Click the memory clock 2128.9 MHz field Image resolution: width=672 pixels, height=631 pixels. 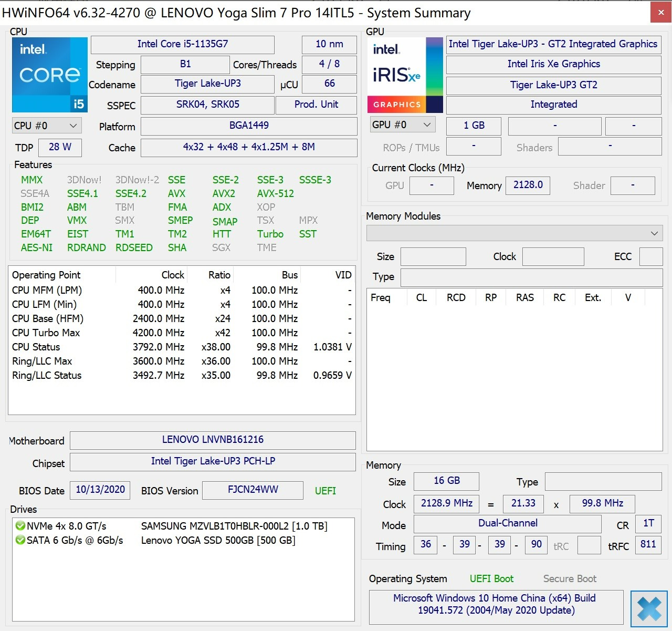point(446,504)
